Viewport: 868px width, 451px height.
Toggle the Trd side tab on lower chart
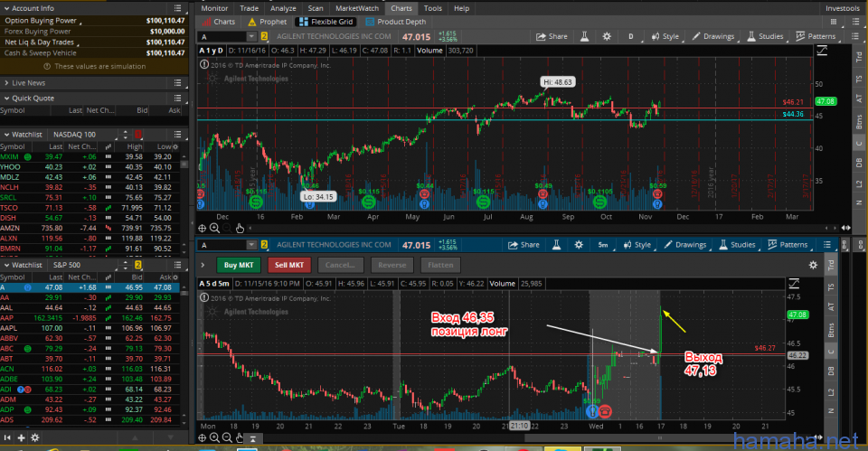[831, 265]
